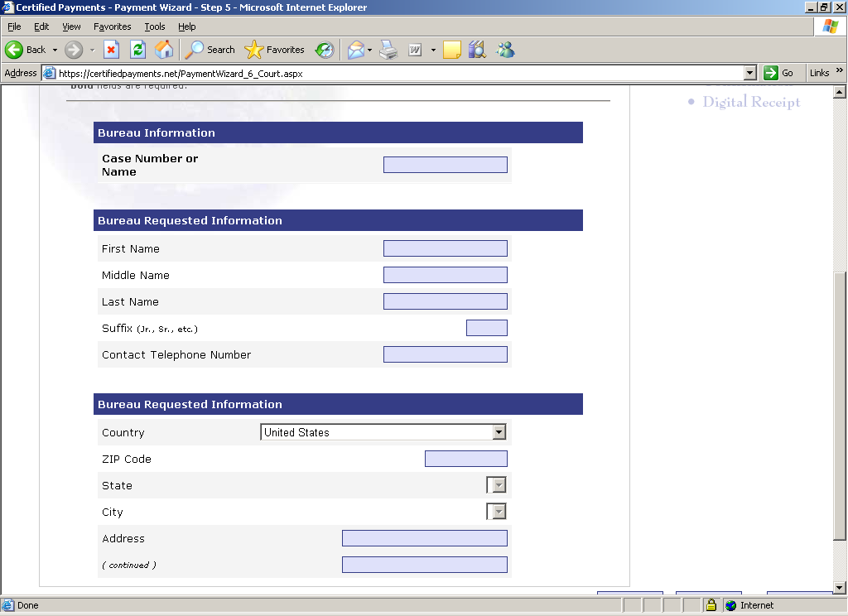Open the City dropdown list

(498, 512)
